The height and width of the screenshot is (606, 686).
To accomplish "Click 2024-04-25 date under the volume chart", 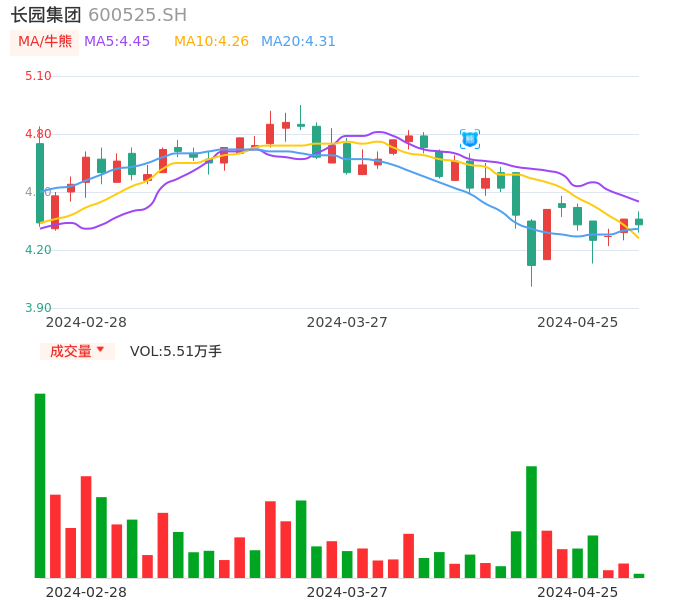I will (577, 592).
